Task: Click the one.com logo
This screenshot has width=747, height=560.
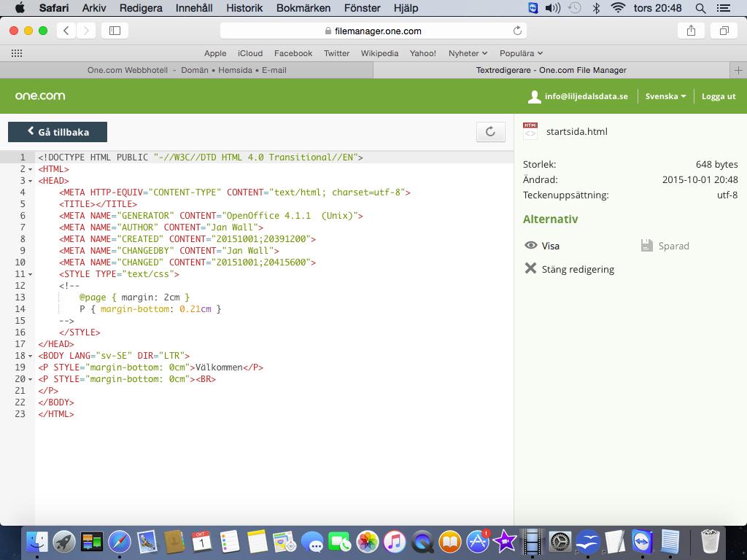Action: [x=40, y=96]
